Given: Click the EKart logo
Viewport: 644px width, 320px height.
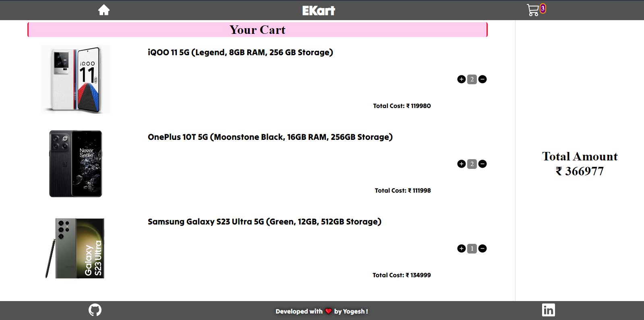Looking at the screenshot, I should (319, 10).
